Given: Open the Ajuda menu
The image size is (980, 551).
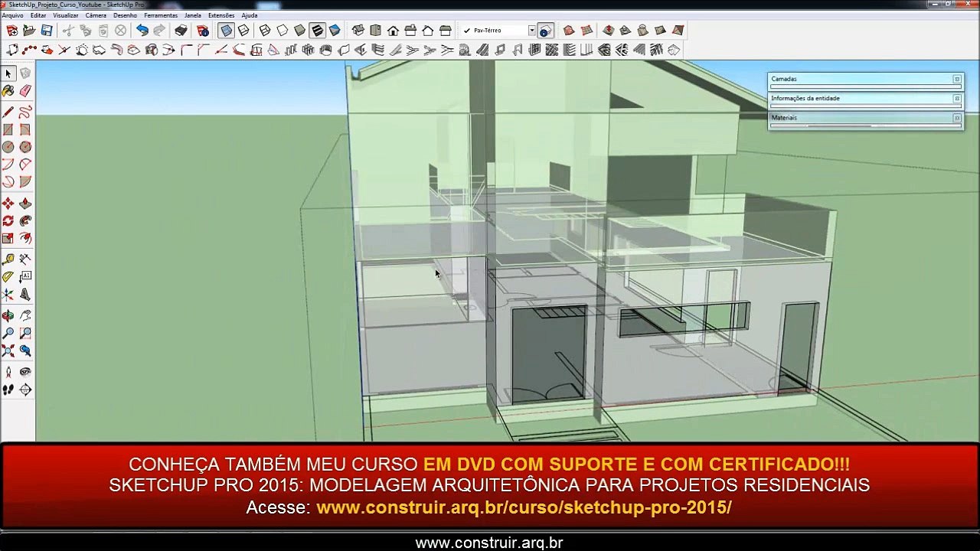Looking at the screenshot, I should (x=250, y=15).
